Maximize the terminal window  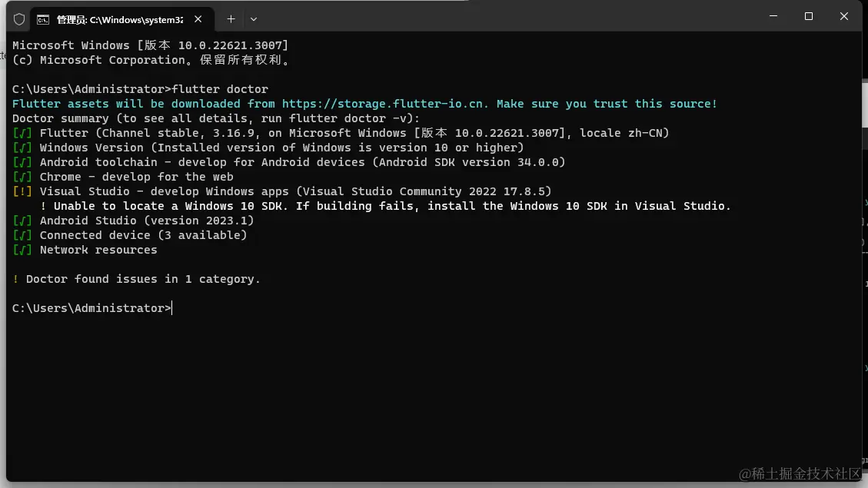809,16
